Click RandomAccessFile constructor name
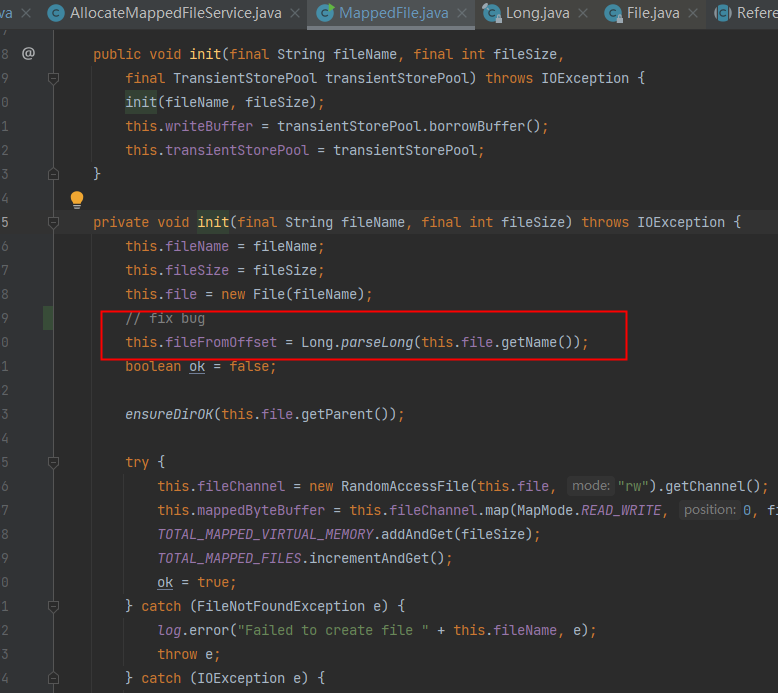 tap(405, 486)
